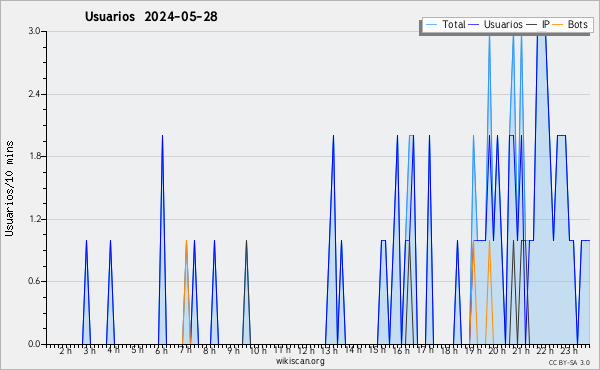Screen dimensions: 600x370
Task: Click the 13 h axis label
Action: click(329, 351)
